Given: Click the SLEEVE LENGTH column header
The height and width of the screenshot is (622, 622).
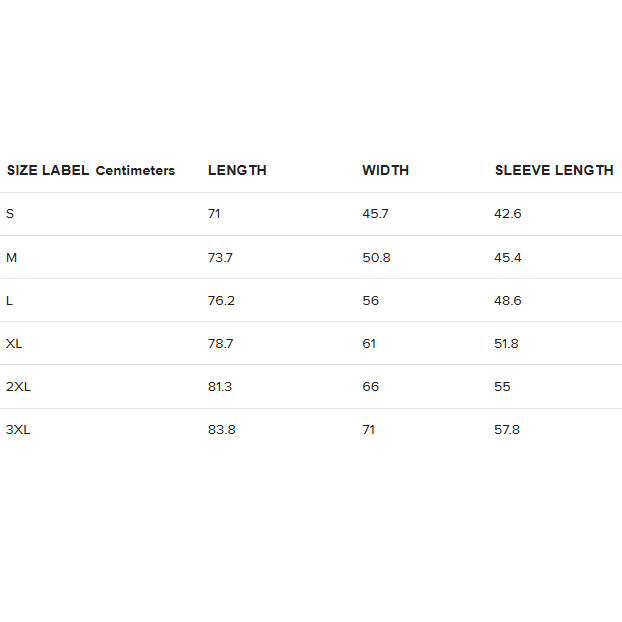Looking at the screenshot, I should click(554, 170).
